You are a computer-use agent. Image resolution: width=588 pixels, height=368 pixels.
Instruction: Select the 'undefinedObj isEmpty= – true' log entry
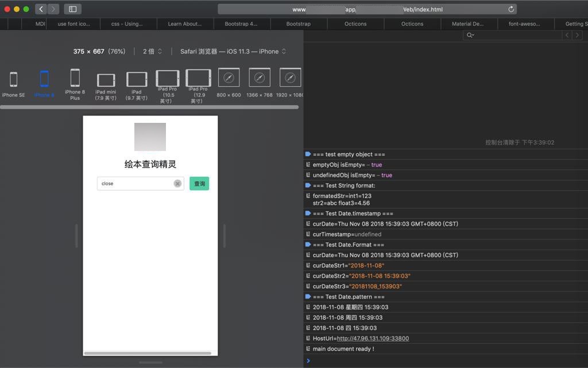coord(446,175)
